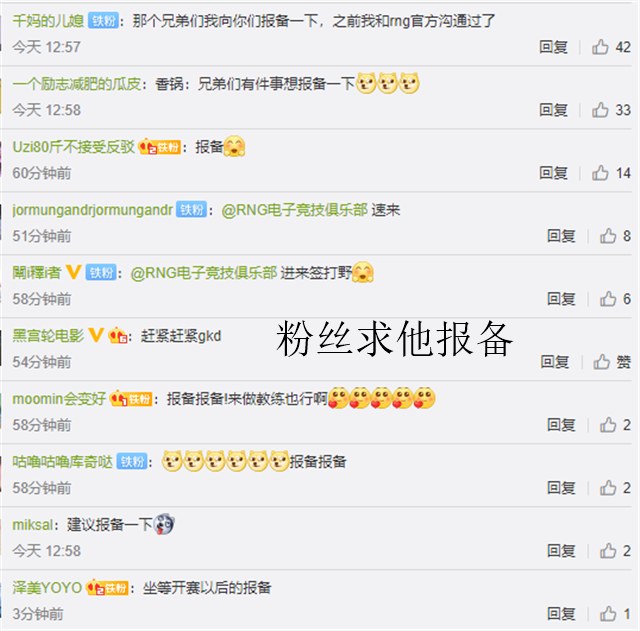Click 回复 on 咕噜咕噜库奇哒's comment
Screen dimensions: 640x631
(561, 488)
